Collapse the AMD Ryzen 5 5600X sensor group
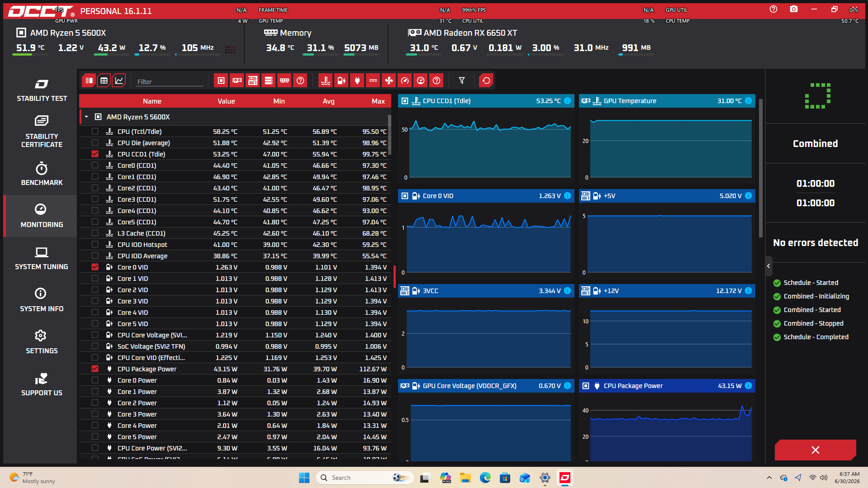This screenshot has height=488, width=868. point(86,117)
